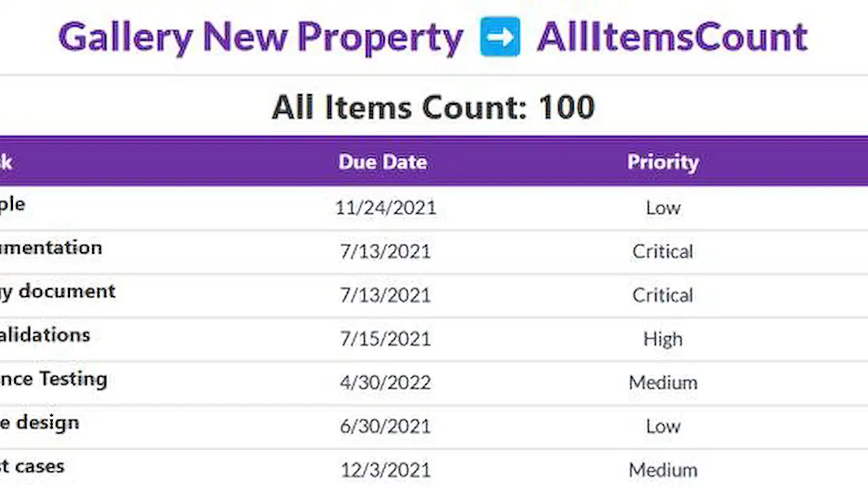Click the blue right-arrow icon in title

click(x=500, y=37)
